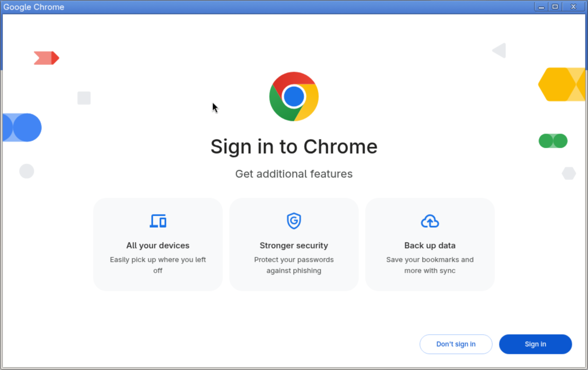Close the Google Chrome window

click(x=573, y=7)
